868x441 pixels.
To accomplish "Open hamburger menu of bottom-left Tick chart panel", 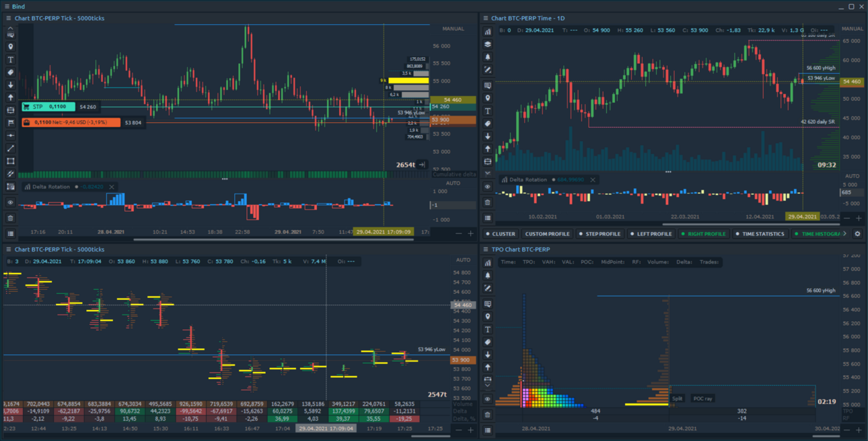I will 8,249.
